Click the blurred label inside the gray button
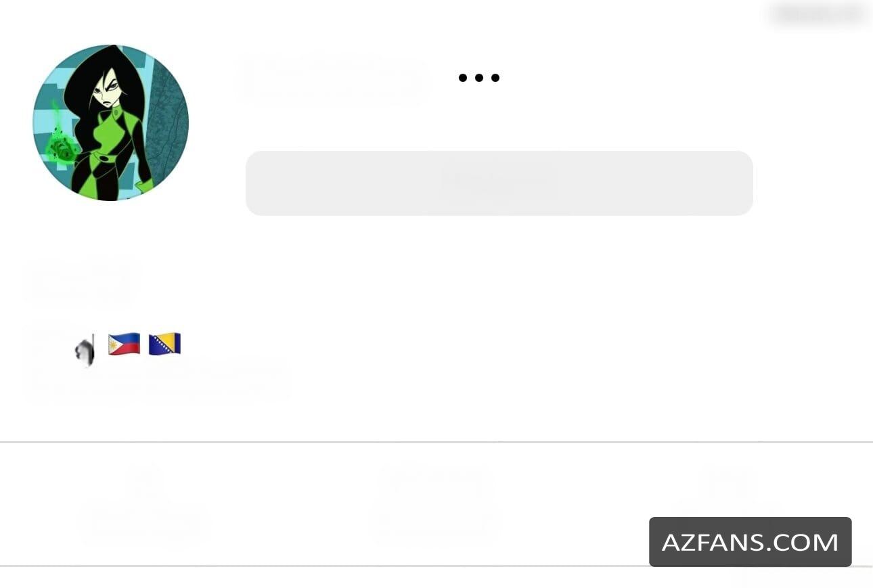 pos(499,181)
